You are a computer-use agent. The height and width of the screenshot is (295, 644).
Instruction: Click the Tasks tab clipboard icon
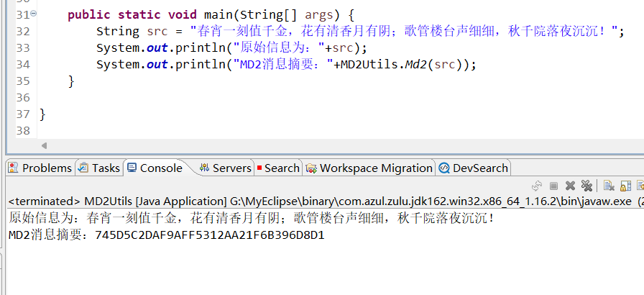83,168
